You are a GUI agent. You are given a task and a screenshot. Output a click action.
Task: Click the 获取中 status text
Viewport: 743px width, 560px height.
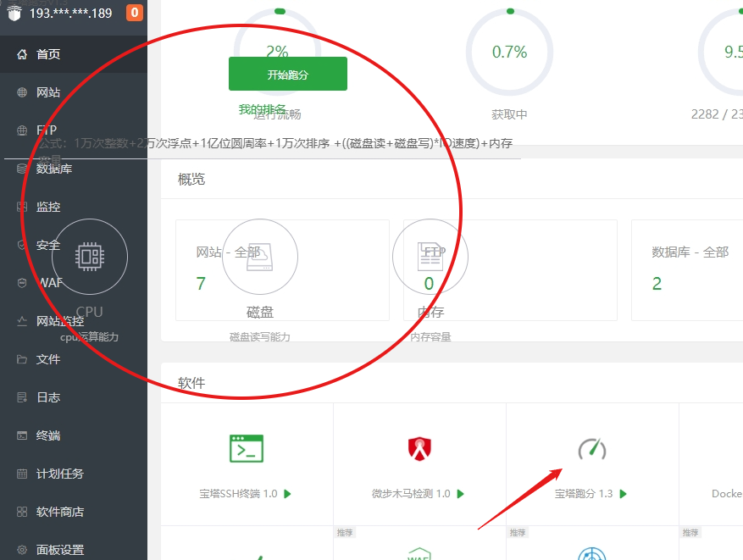(509, 114)
